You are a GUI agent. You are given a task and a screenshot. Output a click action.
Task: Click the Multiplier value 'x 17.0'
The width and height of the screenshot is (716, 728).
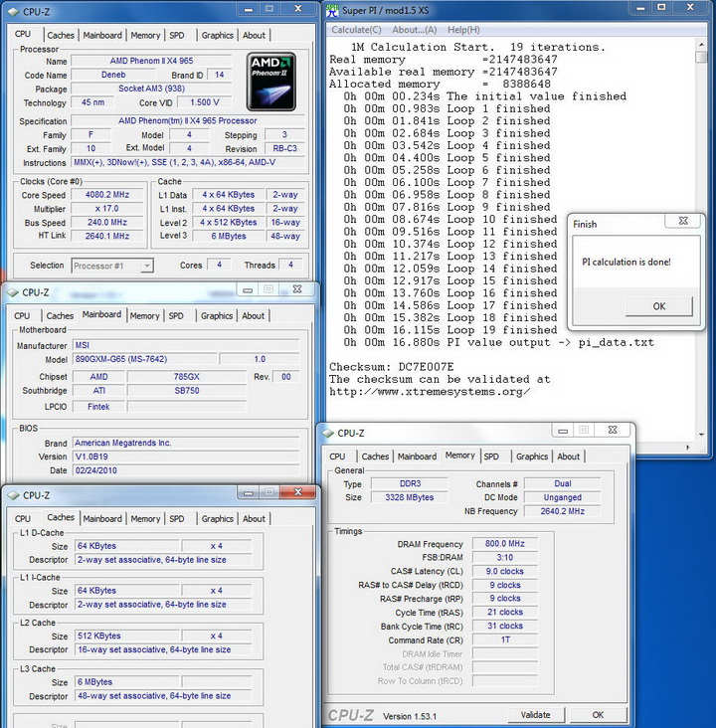107,209
